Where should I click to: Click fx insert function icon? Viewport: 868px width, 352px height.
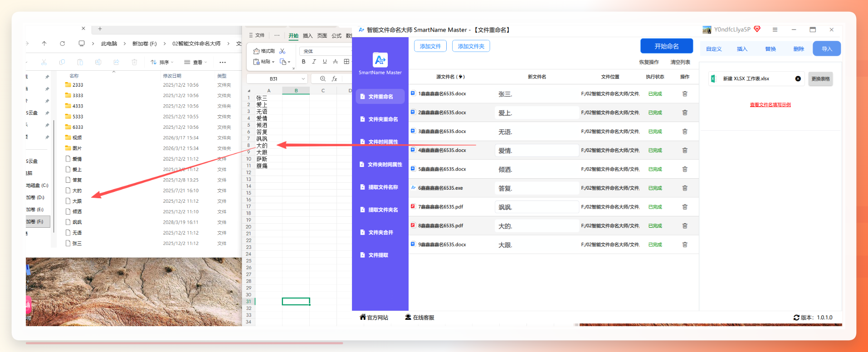[334, 78]
